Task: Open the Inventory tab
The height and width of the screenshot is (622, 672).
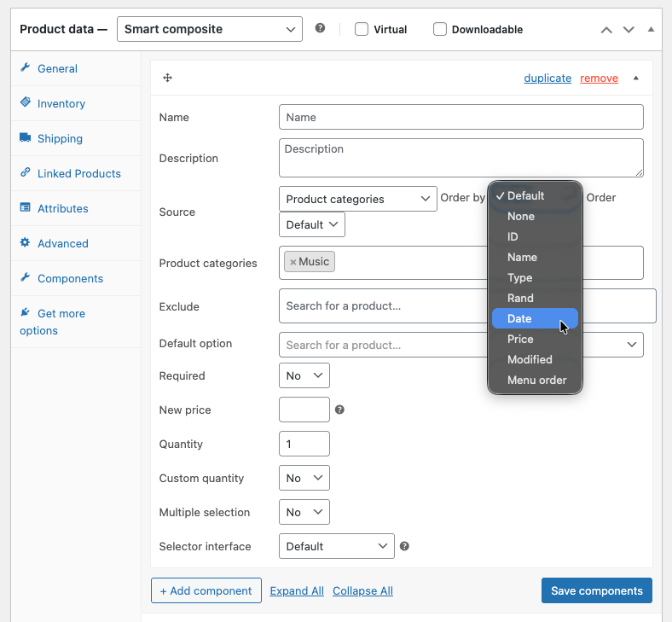Action: (61, 103)
